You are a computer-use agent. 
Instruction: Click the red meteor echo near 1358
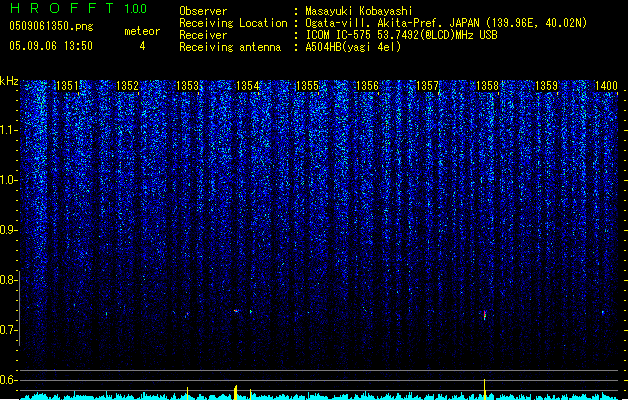point(485,315)
